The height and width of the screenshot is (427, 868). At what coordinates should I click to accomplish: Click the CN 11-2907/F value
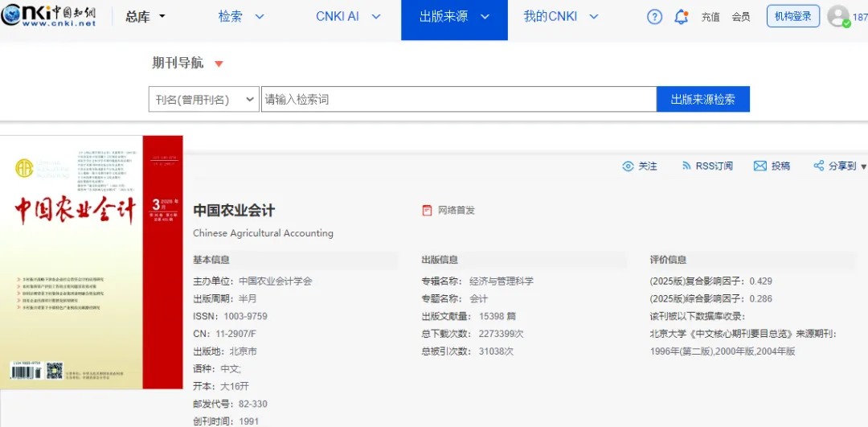[236, 334]
